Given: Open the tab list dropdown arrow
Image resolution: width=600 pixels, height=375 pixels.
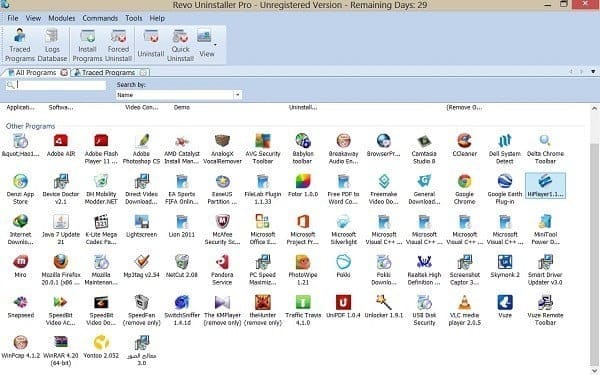Looking at the screenshot, I should click(x=593, y=72).
